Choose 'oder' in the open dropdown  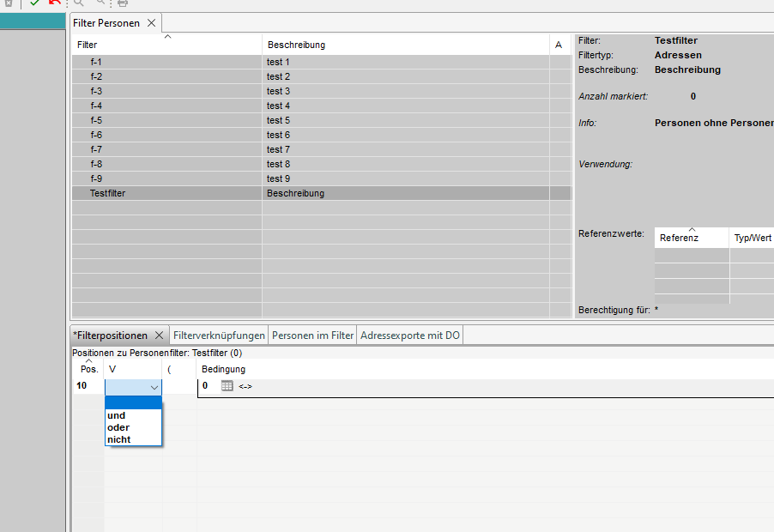click(x=118, y=427)
